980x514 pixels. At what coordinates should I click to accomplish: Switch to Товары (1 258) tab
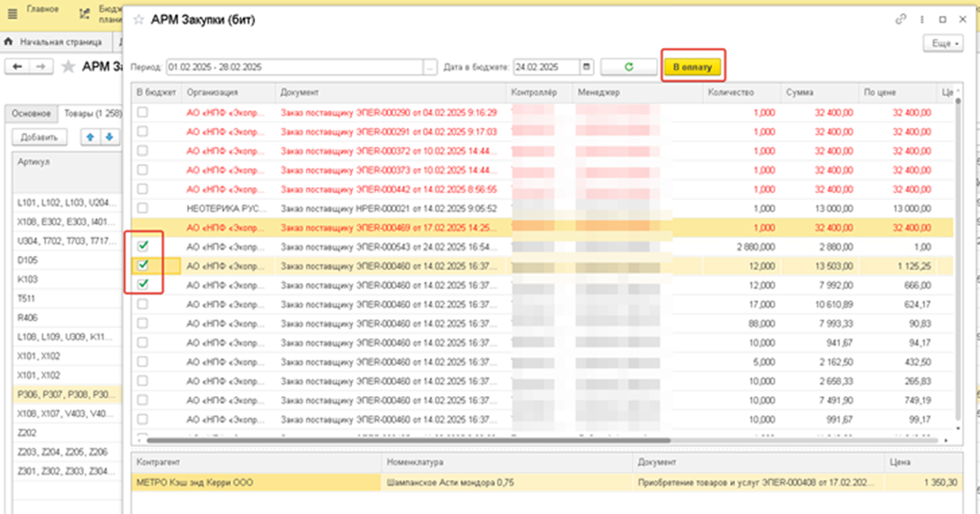(x=91, y=113)
